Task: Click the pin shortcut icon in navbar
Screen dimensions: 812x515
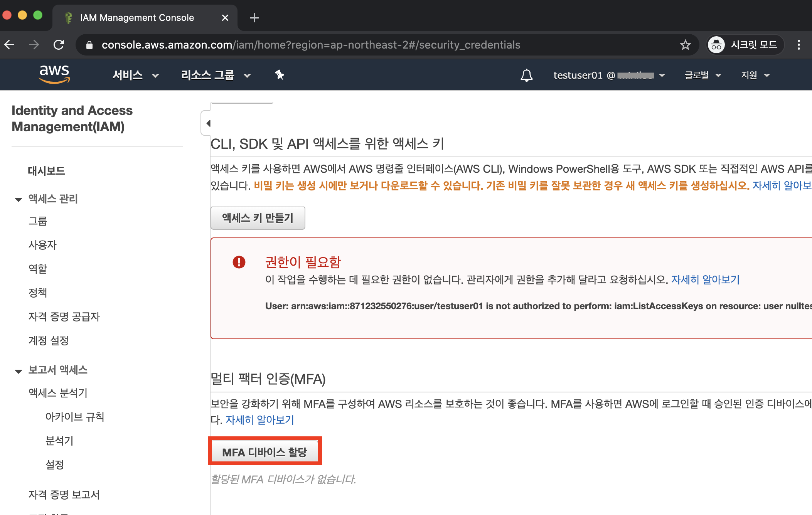Action: [280, 75]
